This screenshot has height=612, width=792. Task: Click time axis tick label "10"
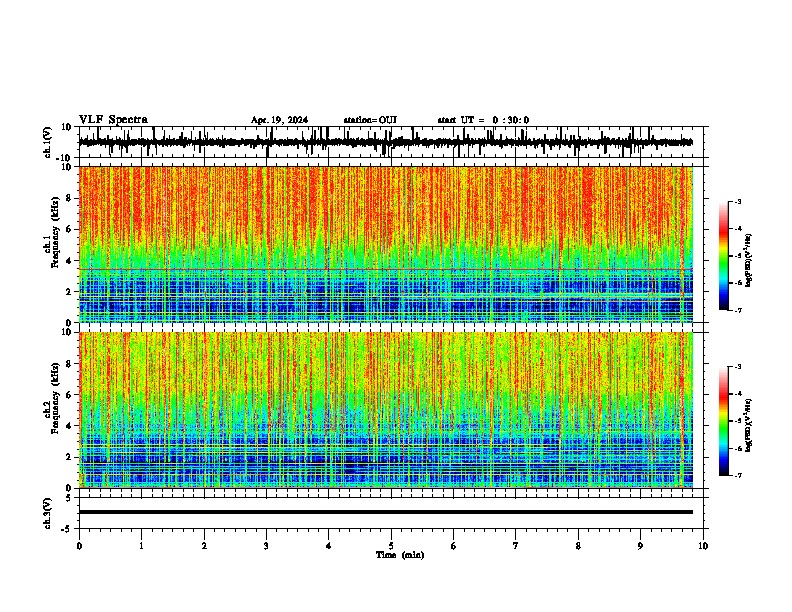(703, 546)
